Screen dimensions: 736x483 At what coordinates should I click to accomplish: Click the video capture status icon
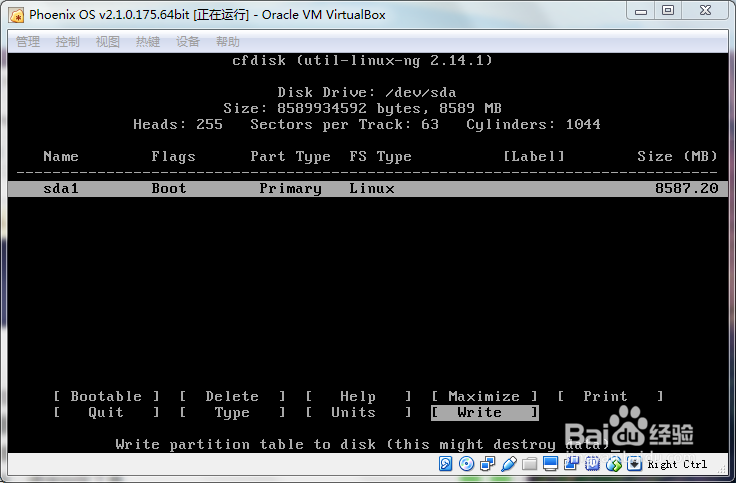pyautogui.click(x=571, y=464)
